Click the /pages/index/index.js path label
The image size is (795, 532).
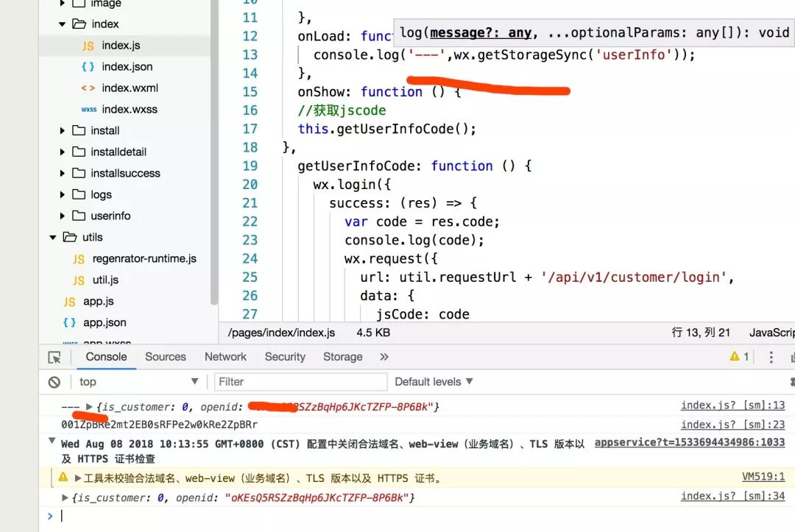(x=281, y=333)
